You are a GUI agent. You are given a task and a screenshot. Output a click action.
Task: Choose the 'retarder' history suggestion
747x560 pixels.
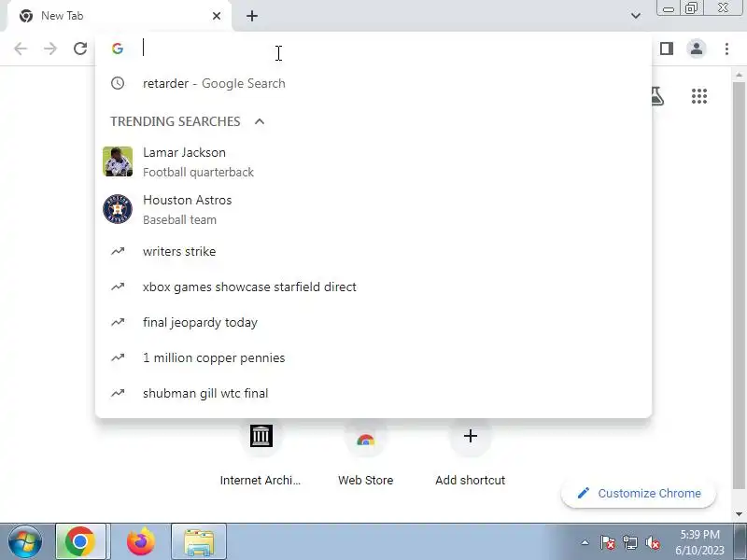[x=373, y=83]
